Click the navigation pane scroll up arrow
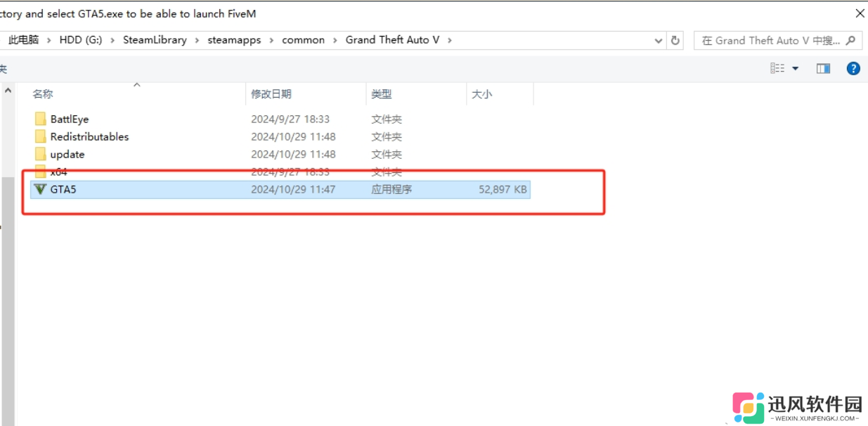Screen dimensions: 868x426 8,91
